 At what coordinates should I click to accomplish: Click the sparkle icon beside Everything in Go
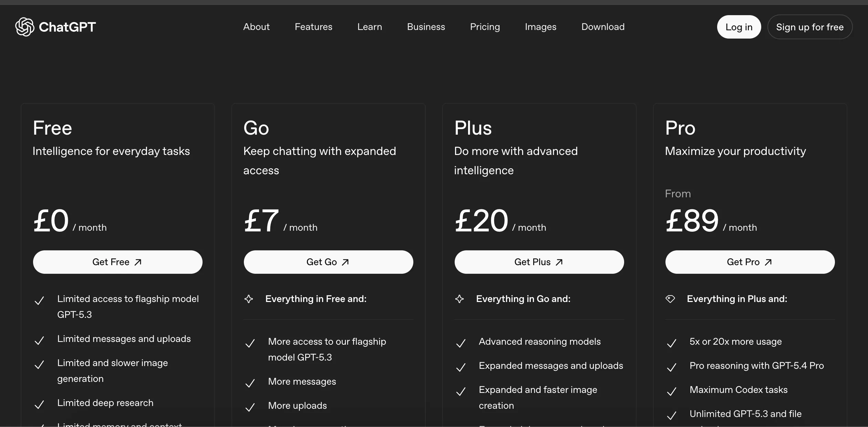pyautogui.click(x=460, y=299)
